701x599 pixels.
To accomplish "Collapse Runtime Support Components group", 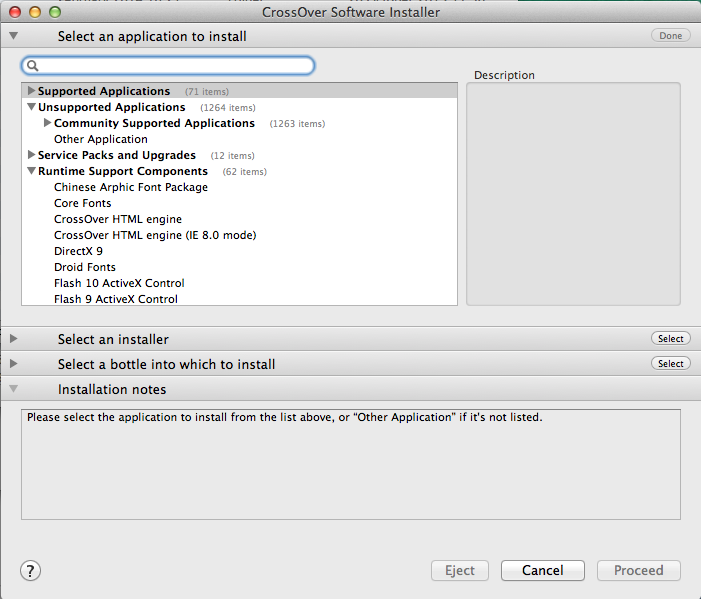I will [31, 171].
